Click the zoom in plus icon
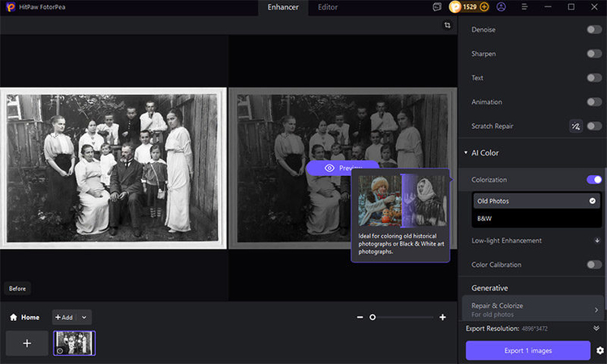This screenshot has height=364, width=607. click(x=442, y=318)
